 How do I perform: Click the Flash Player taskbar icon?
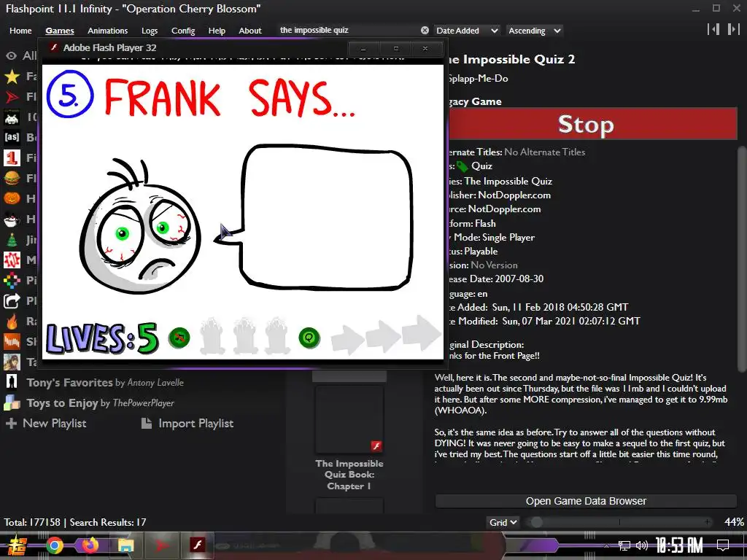click(197, 545)
